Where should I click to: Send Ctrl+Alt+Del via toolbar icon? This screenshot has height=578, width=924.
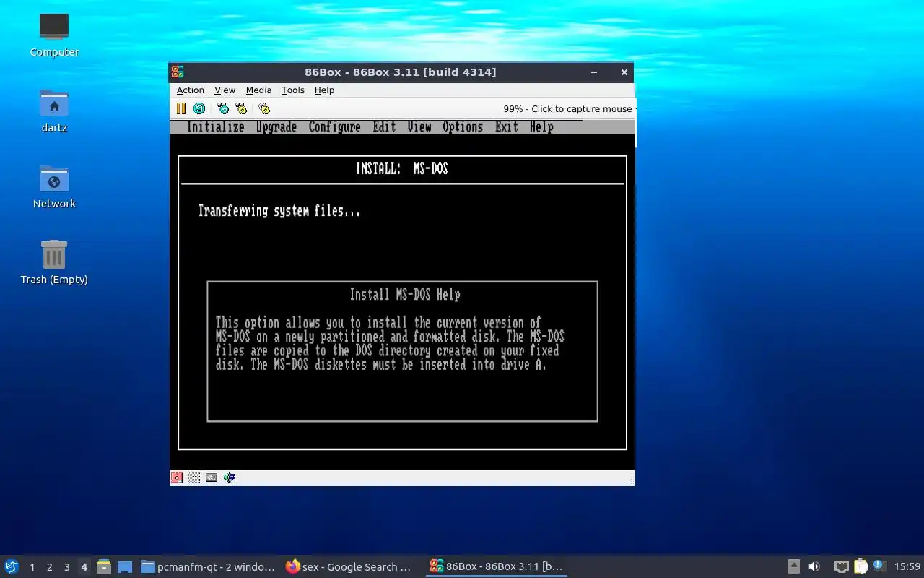pos(223,108)
